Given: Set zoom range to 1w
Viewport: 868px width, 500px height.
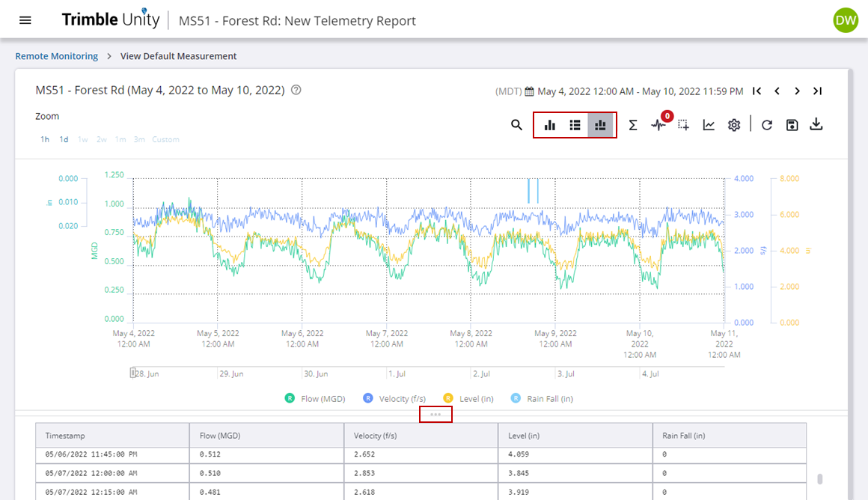Looking at the screenshot, I should pyautogui.click(x=82, y=139).
